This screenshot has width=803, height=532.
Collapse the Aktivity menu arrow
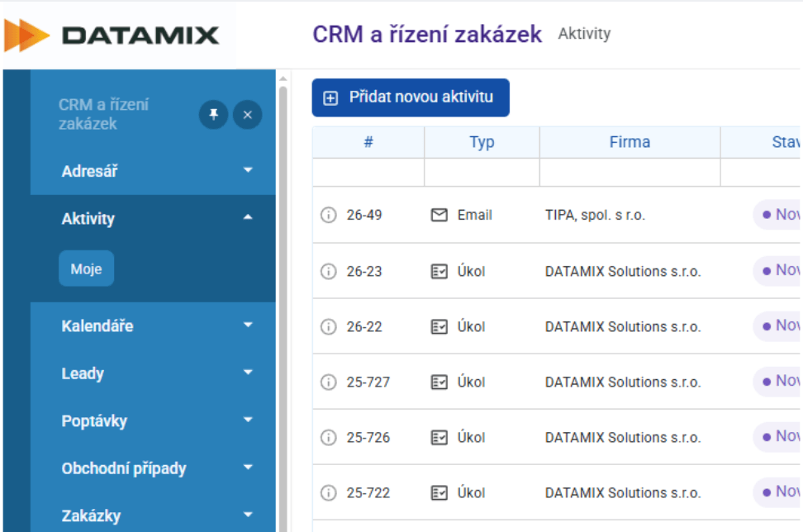pyautogui.click(x=248, y=217)
